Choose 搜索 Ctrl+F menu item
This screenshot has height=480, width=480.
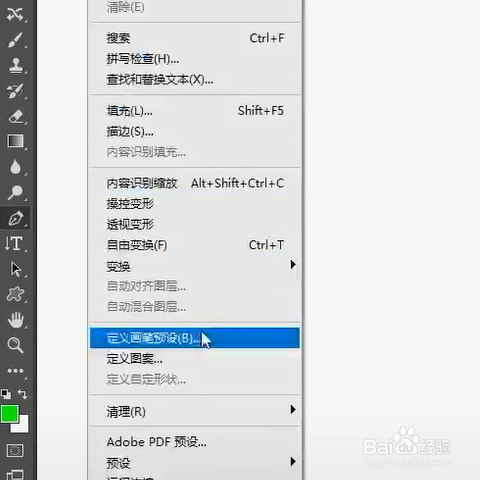[x=195, y=38]
